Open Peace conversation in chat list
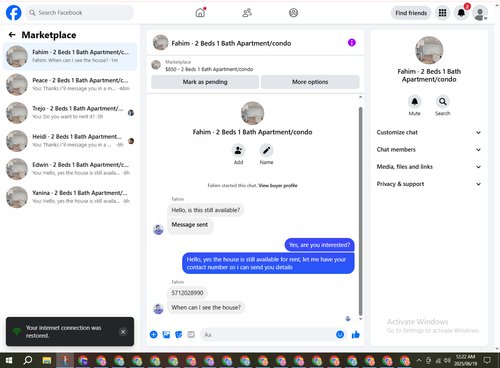The width and height of the screenshot is (500, 368). [x=70, y=85]
